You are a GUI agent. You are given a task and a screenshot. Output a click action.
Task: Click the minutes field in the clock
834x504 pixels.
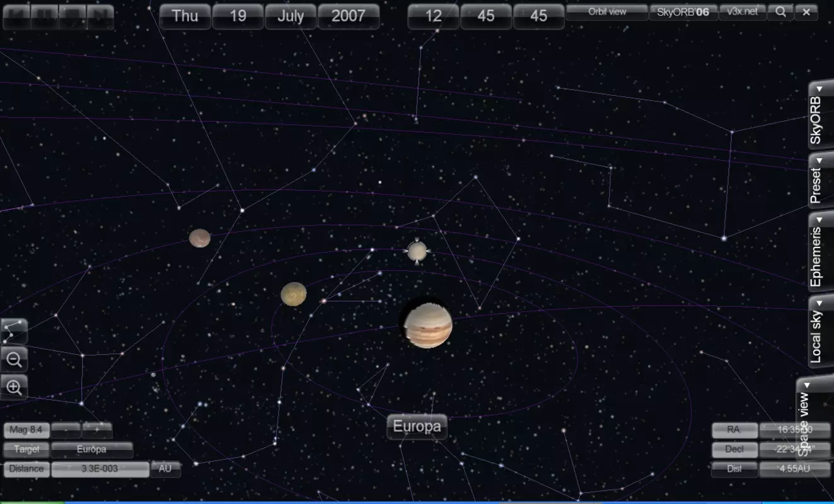pos(486,16)
